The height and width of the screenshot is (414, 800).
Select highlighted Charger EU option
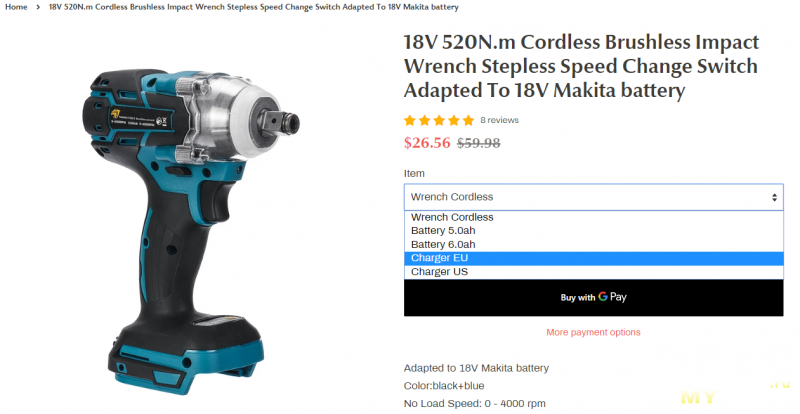pos(593,258)
